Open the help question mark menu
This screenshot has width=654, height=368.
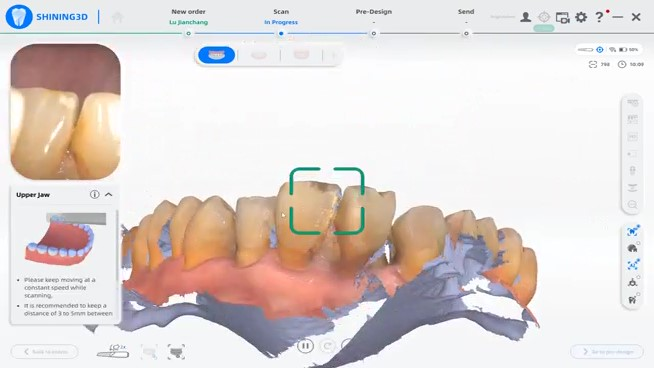pyautogui.click(x=599, y=17)
